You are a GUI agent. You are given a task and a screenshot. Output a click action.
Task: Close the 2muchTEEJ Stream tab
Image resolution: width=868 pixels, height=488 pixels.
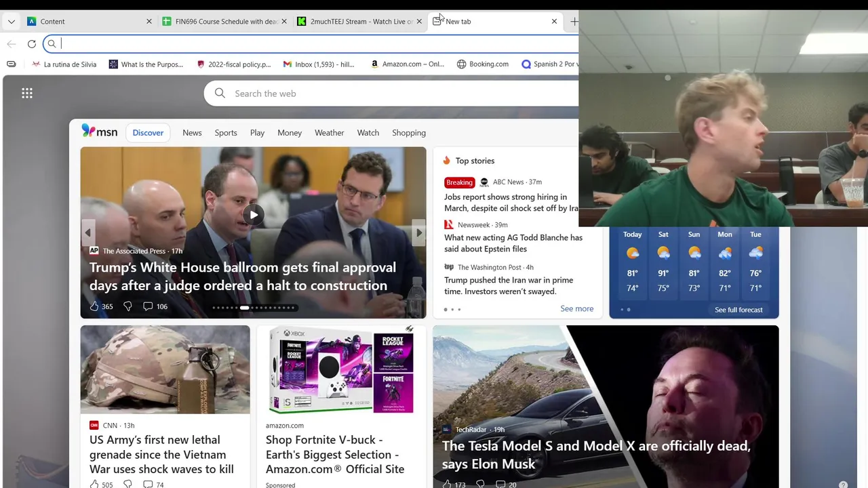[419, 22]
